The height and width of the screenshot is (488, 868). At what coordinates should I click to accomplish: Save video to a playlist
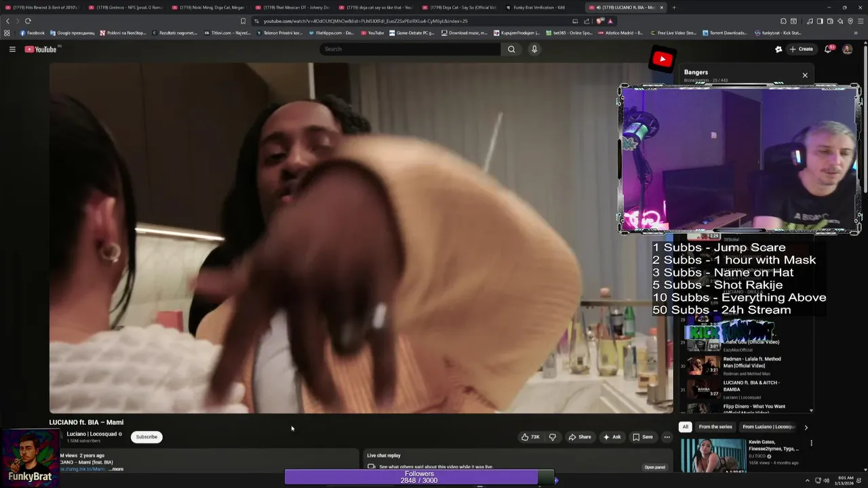click(x=643, y=437)
